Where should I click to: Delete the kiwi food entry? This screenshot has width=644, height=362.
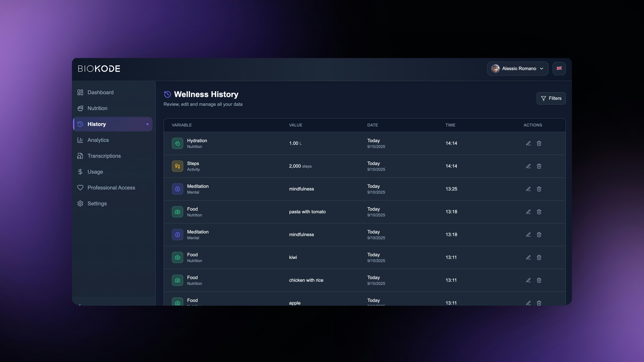pyautogui.click(x=539, y=257)
